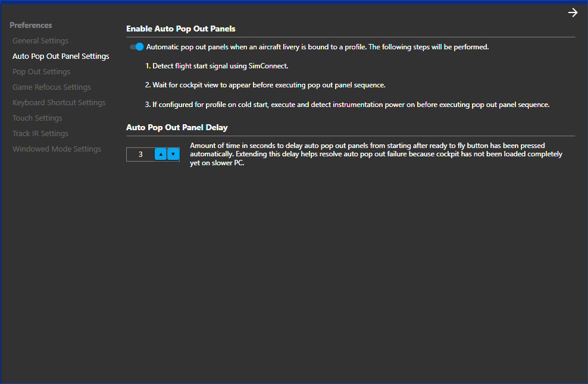This screenshot has height=384, width=588.
Task: Click the right arrow icon to close preferences
Action: (573, 13)
